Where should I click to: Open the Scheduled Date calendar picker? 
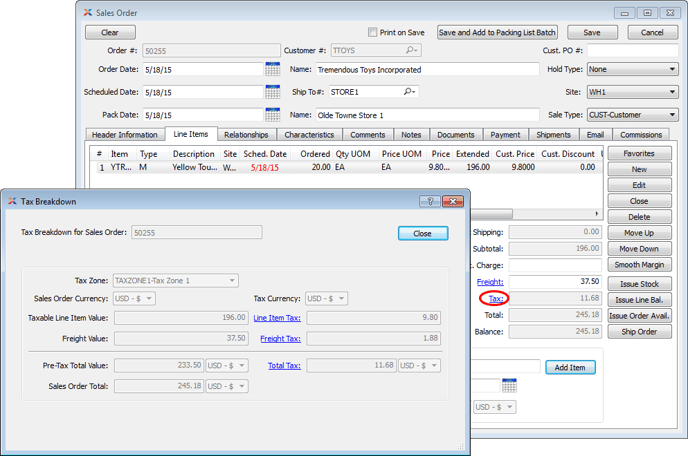click(x=272, y=92)
